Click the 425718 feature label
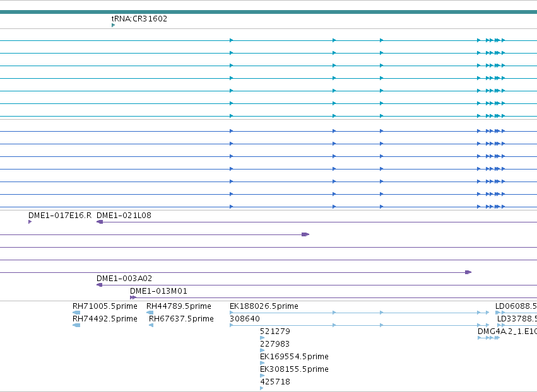 275,382
